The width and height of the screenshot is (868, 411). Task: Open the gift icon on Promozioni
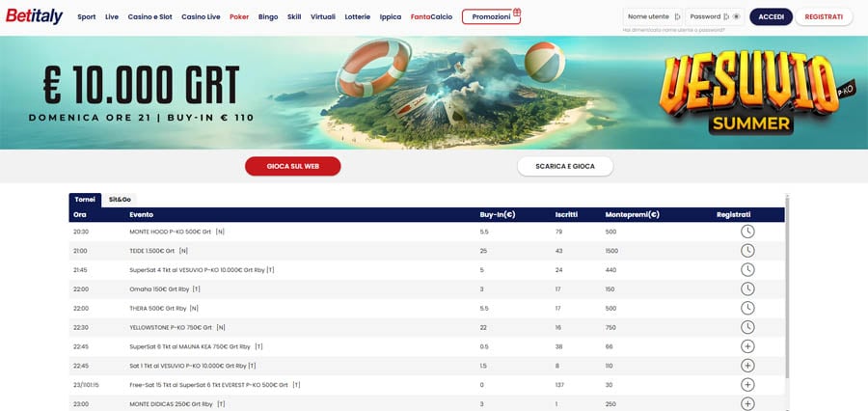(x=517, y=12)
